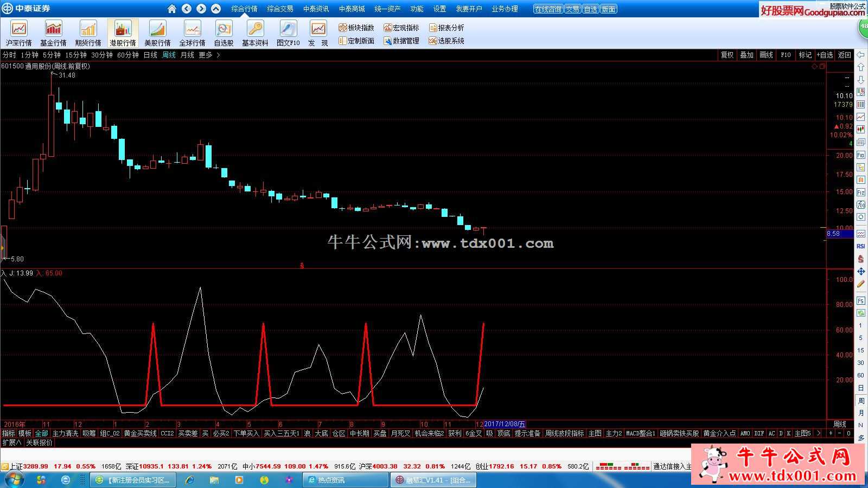Open sidebar F12 trading icon

point(861,192)
